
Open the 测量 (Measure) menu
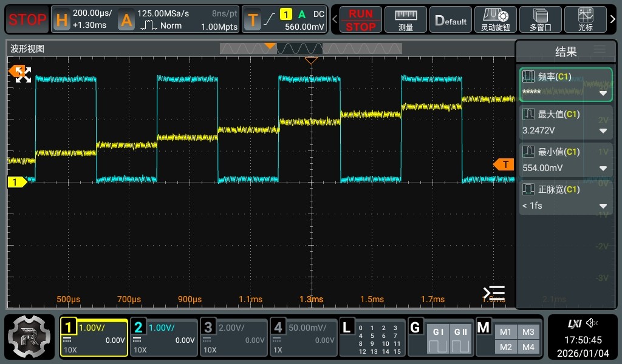(x=406, y=19)
